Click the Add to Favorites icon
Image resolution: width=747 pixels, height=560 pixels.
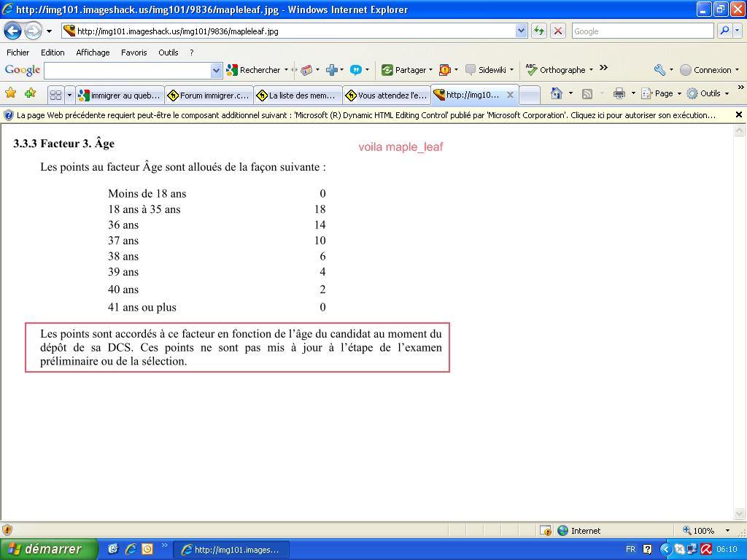coord(30,93)
